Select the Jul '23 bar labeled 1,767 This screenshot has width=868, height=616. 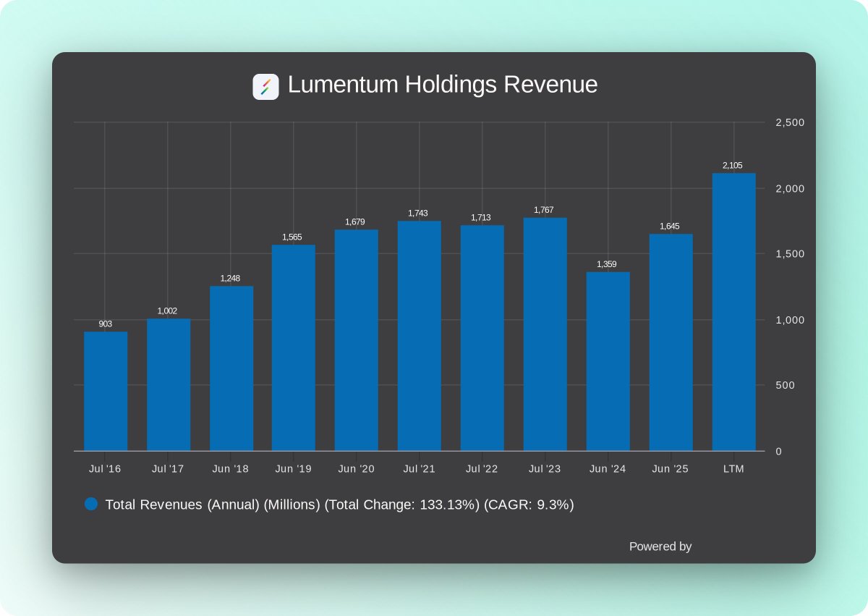tap(545, 334)
